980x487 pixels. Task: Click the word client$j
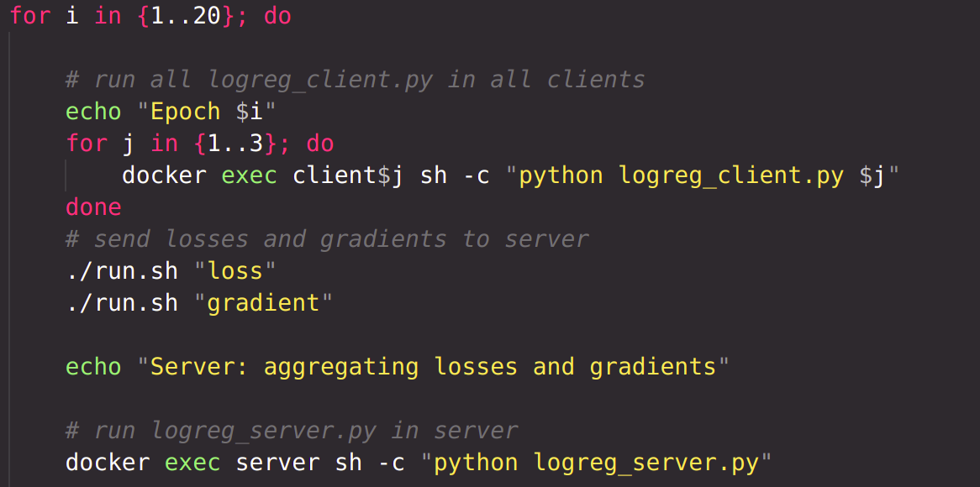click(349, 176)
